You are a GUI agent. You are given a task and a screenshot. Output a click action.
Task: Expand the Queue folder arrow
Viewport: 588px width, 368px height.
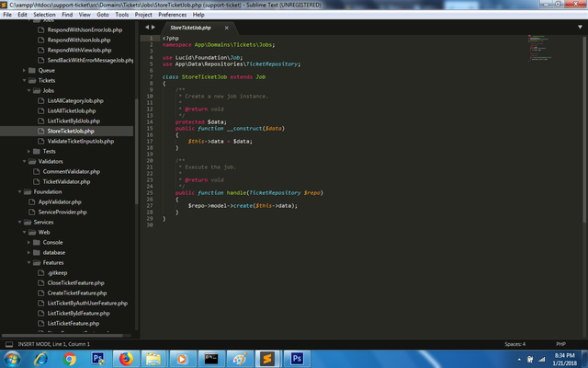tap(24, 70)
